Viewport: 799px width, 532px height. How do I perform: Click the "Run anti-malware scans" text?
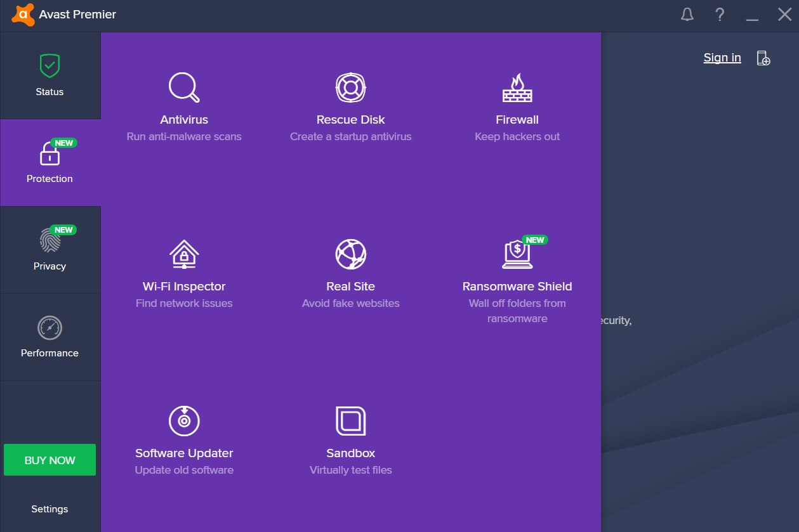(184, 136)
